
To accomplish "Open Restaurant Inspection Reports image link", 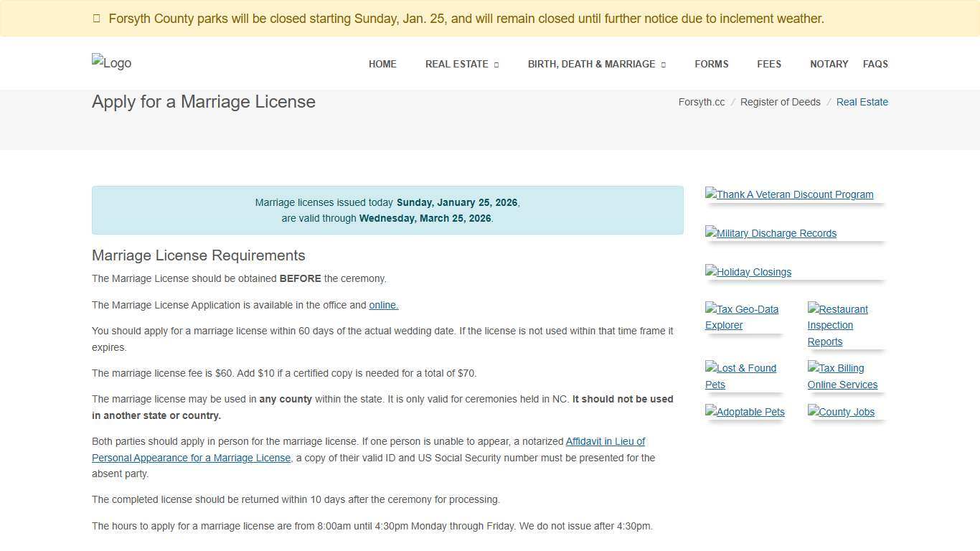I will pos(837,325).
